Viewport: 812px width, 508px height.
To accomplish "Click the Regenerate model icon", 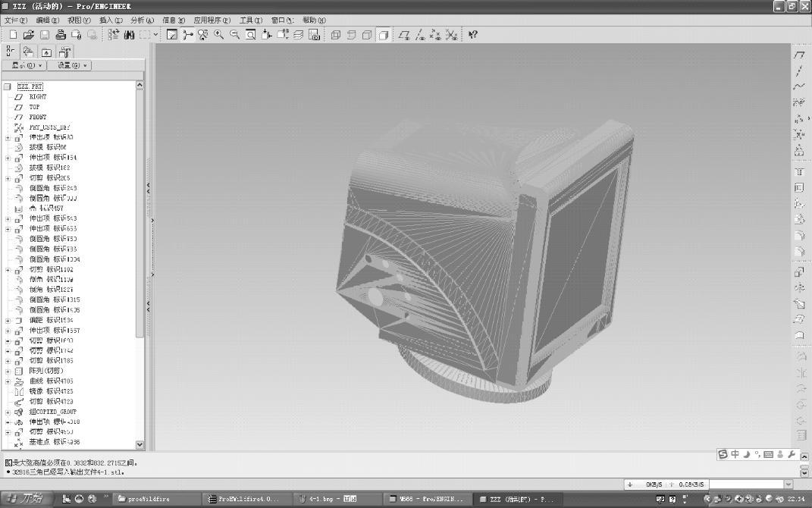I will point(114,35).
